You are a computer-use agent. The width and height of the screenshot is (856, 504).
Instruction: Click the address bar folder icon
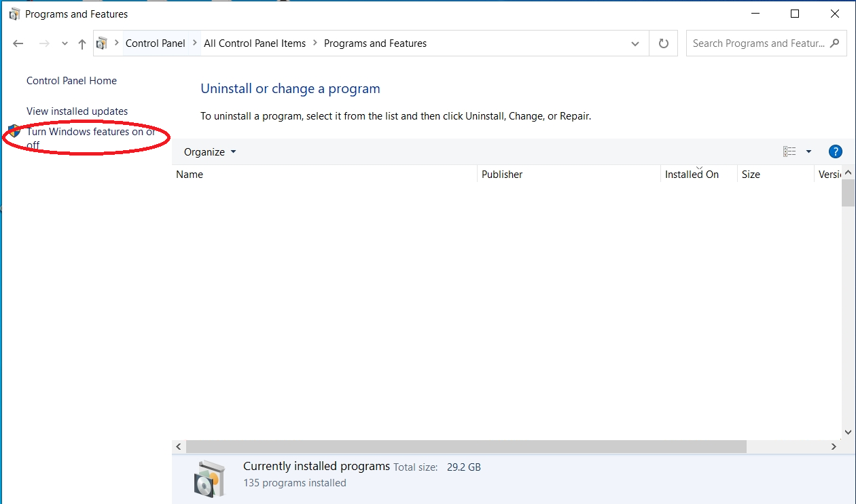point(102,43)
